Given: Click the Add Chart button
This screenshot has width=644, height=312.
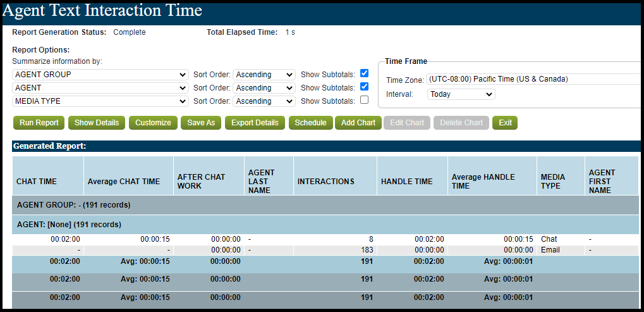Looking at the screenshot, I should click(x=358, y=123).
